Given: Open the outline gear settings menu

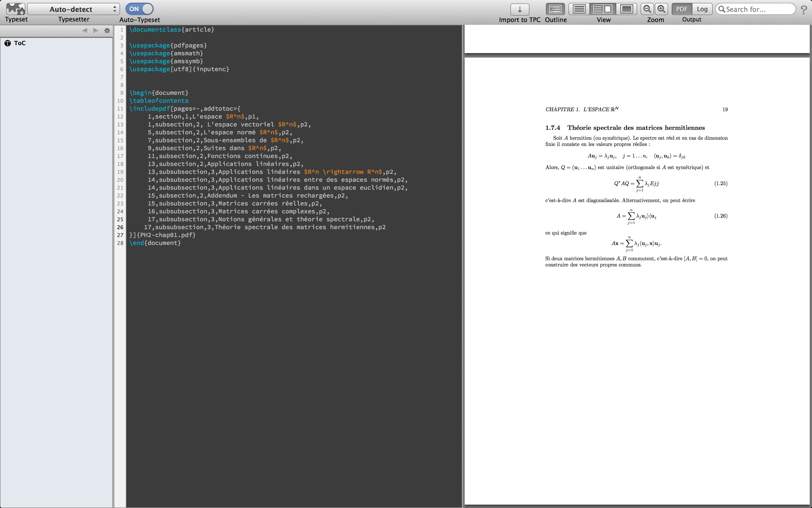Looking at the screenshot, I should coord(107,30).
